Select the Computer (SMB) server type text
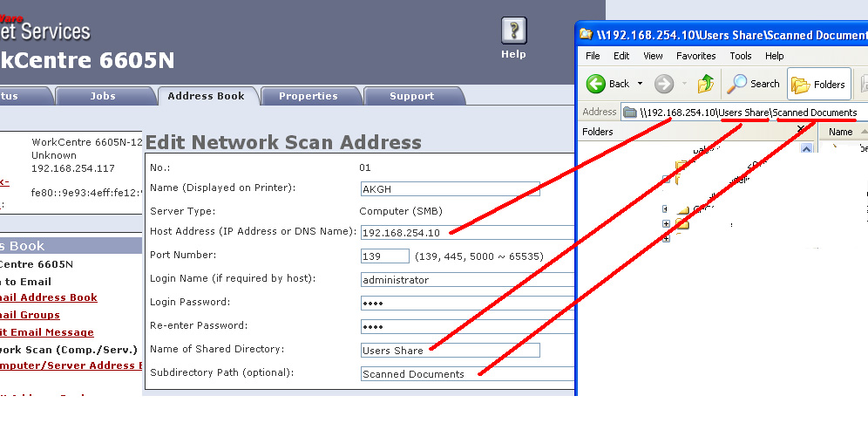The image size is (868, 430). point(401,211)
